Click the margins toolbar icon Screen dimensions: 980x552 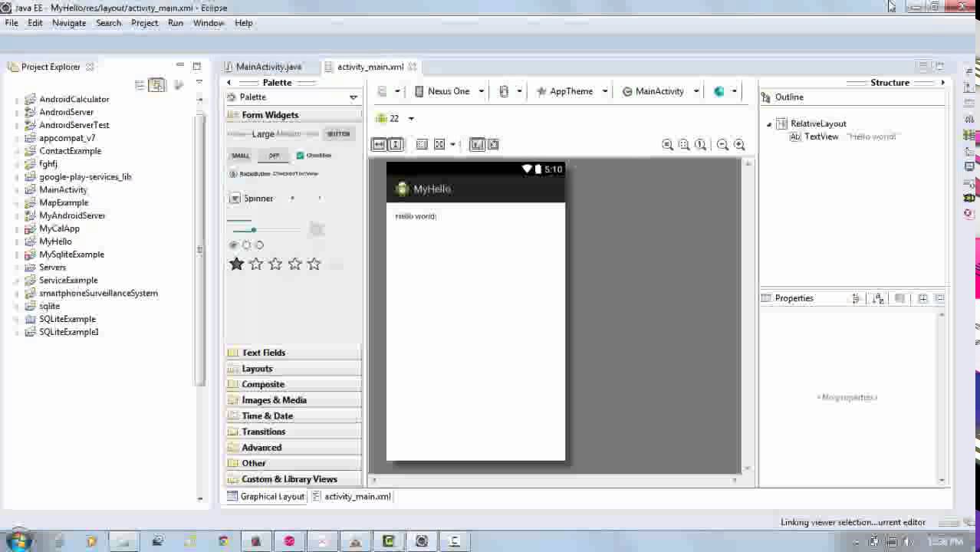(x=422, y=144)
